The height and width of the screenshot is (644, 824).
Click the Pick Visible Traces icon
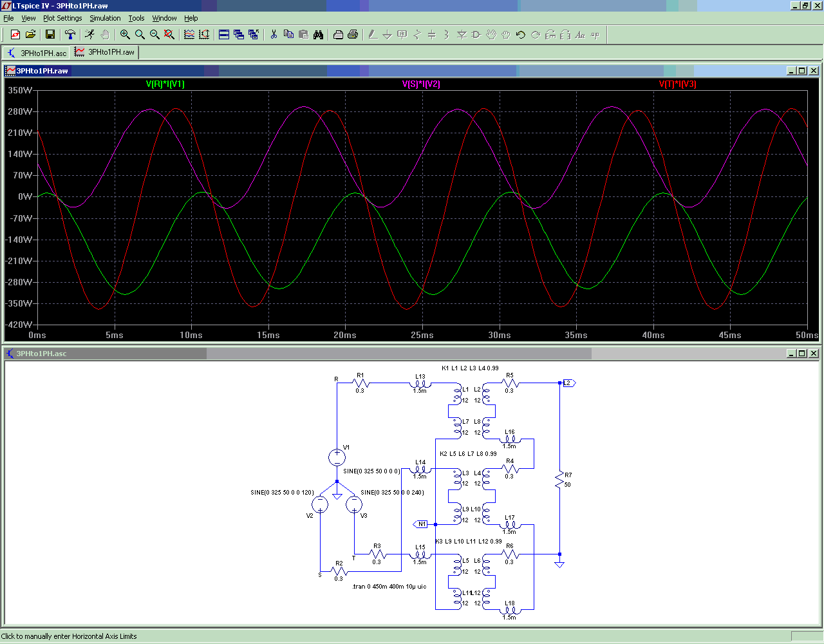click(189, 35)
